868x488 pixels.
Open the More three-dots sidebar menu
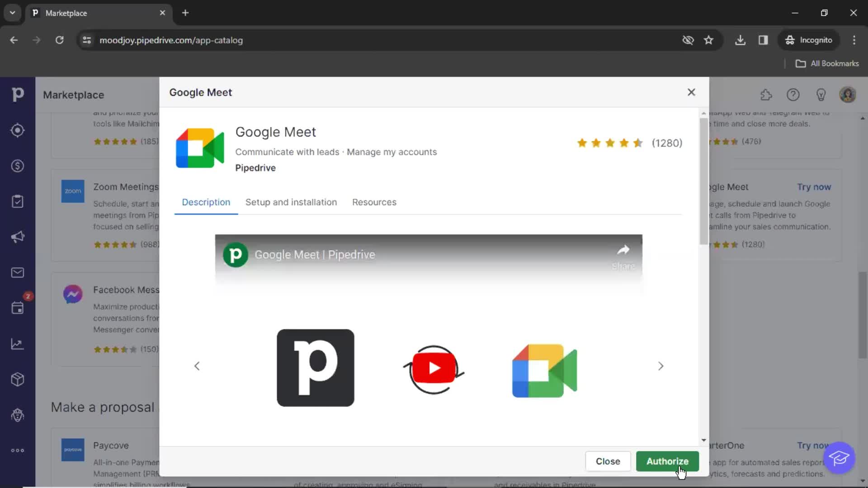(x=18, y=450)
